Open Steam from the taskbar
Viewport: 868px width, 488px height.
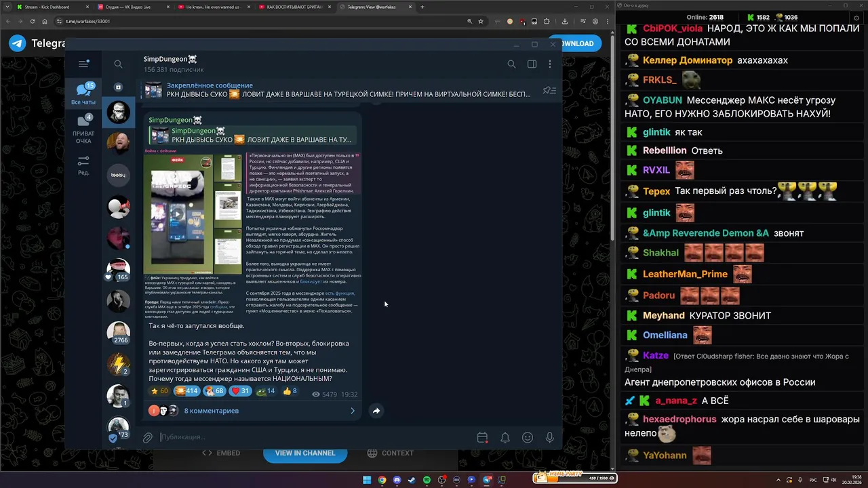point(412,480)
